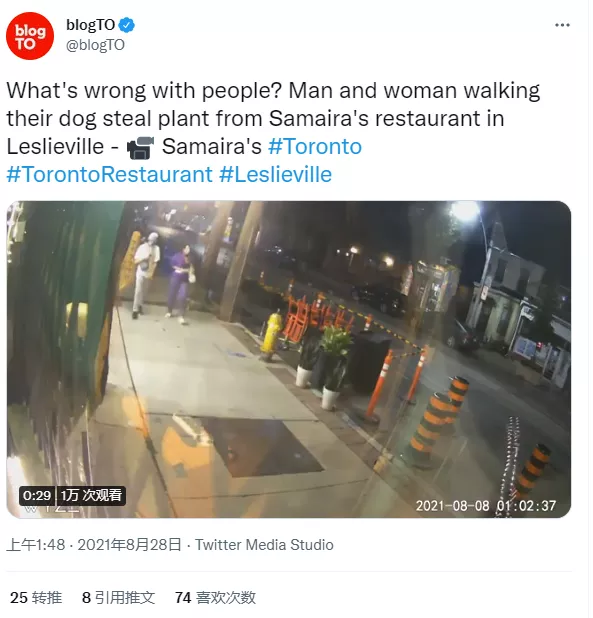The width and height of the screenshot is (593, 618).
Task: Open the 上午1:48 timestamp link
Action: (x=36, y=545)
